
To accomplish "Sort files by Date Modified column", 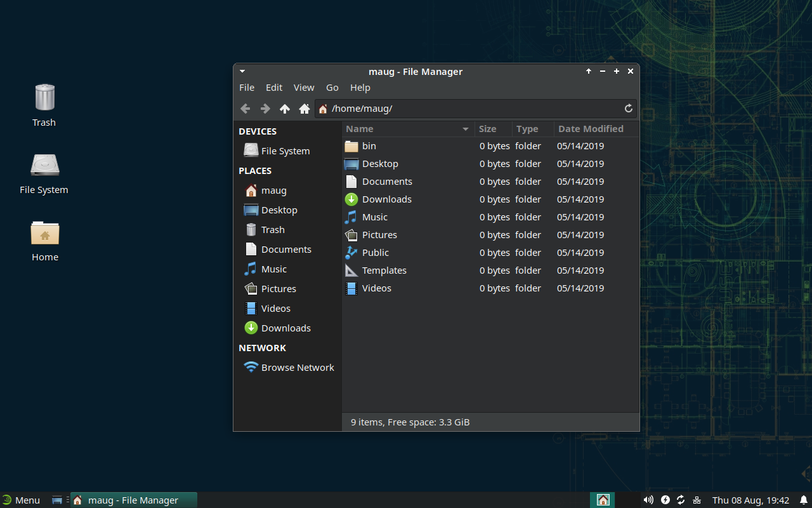I will click(590, 129).
